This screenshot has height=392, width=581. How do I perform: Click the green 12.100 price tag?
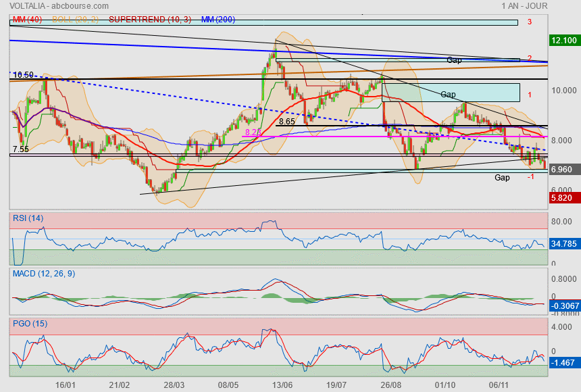tap(564, 40)
